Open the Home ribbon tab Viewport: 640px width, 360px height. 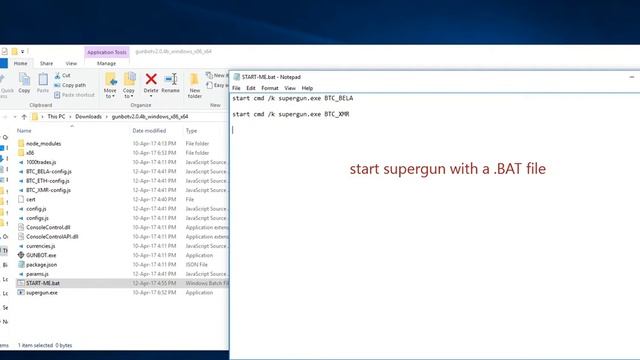tap(20, 63)
